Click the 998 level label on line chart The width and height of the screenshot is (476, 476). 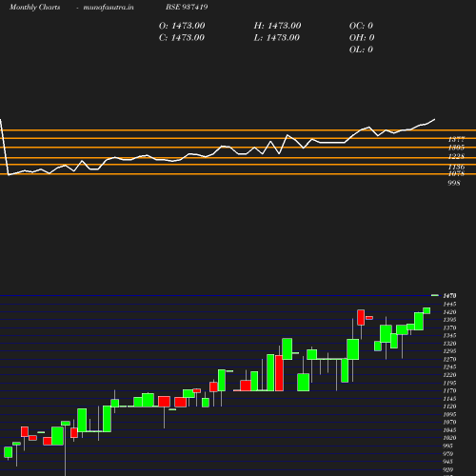tap(454, 183)
